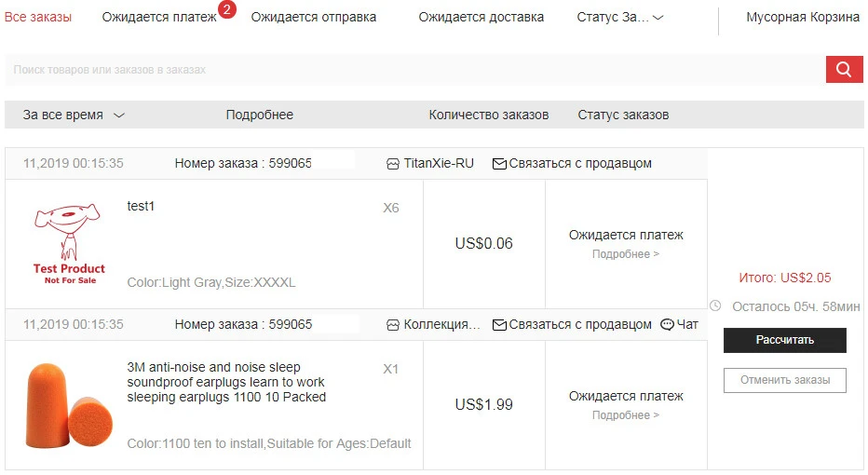868x475 pixels.
Task: Click the Отменить заказы button
Action: pos(785,380)
